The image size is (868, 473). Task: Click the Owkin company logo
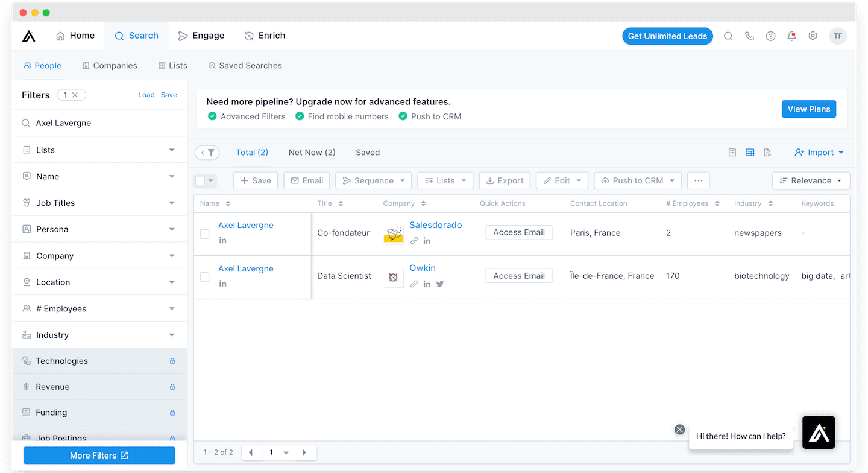(x=394, y=278)
